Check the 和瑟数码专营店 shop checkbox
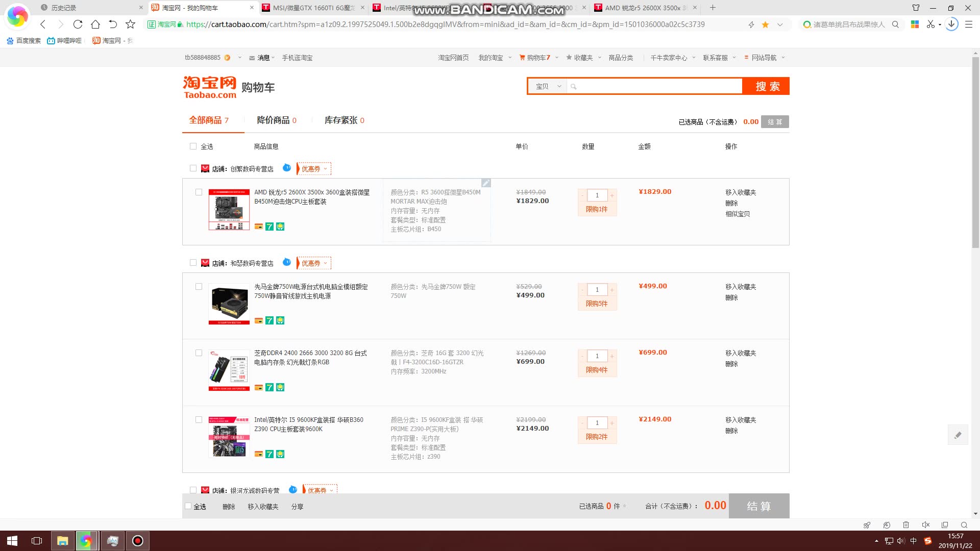This screenshot has height=551, width=980. click(x=193, y=262)
